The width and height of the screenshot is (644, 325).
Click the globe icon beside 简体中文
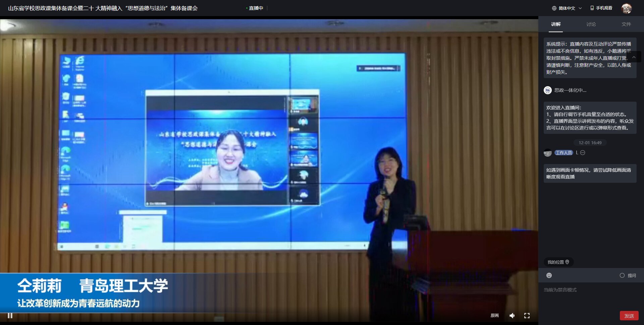[554, 8]
